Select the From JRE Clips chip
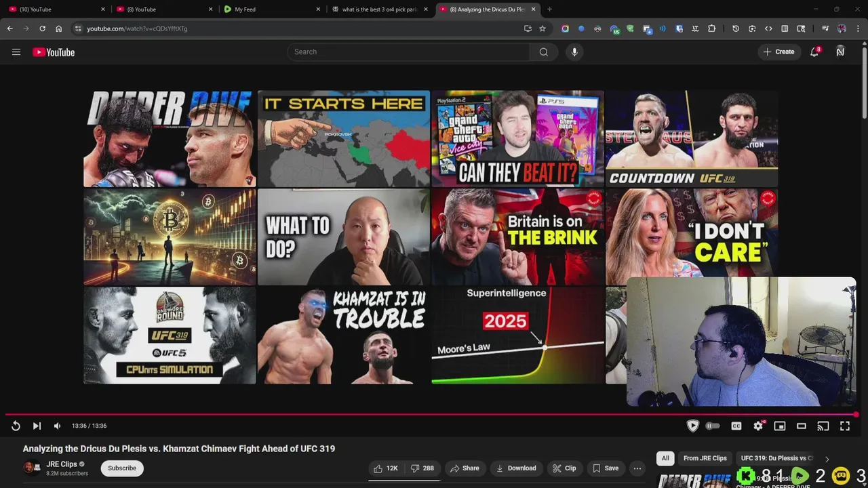Screen dimensions: 868x488 tap(705, 458)
